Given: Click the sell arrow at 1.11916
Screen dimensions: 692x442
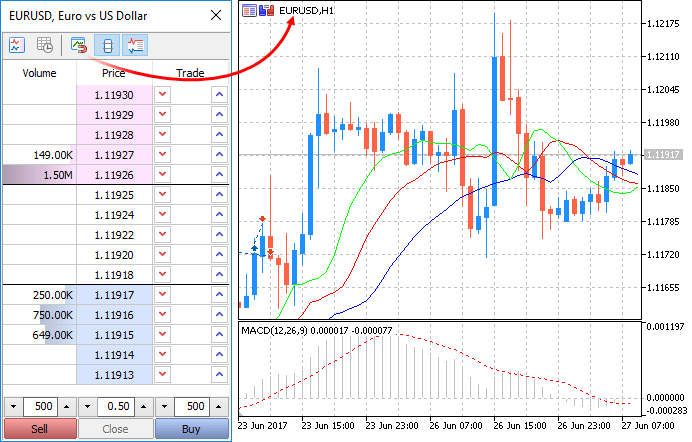Looking at the screenshot, I should [162, 314].
